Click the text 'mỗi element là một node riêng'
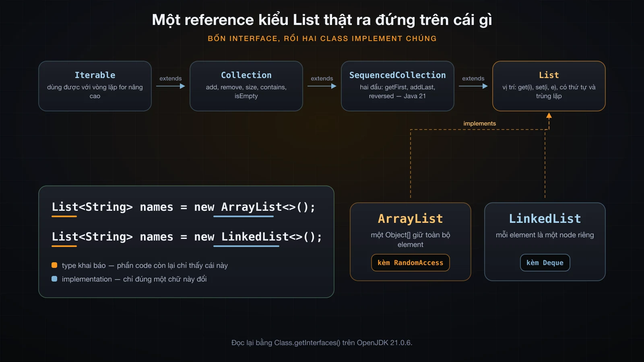644x362 pixels. click(545, 235)
